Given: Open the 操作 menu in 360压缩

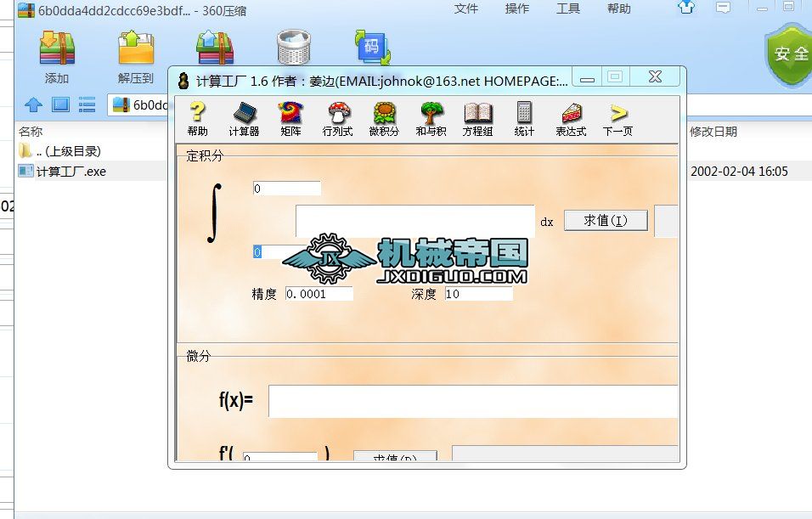Looking at the screenshot, I should tap(516, 8).
